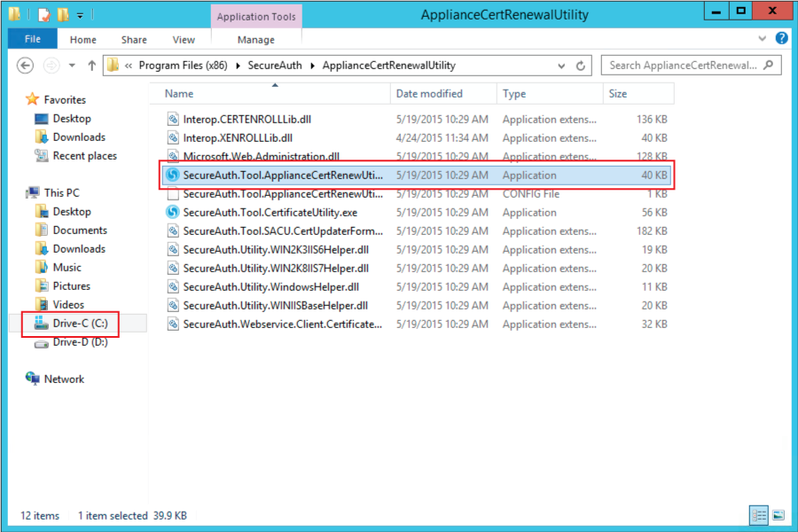Open the Quick Access Toolbar customize dropdown
The width and height of the screenshot is (798, 532).
pyautogui.click(x=80, y=15)
